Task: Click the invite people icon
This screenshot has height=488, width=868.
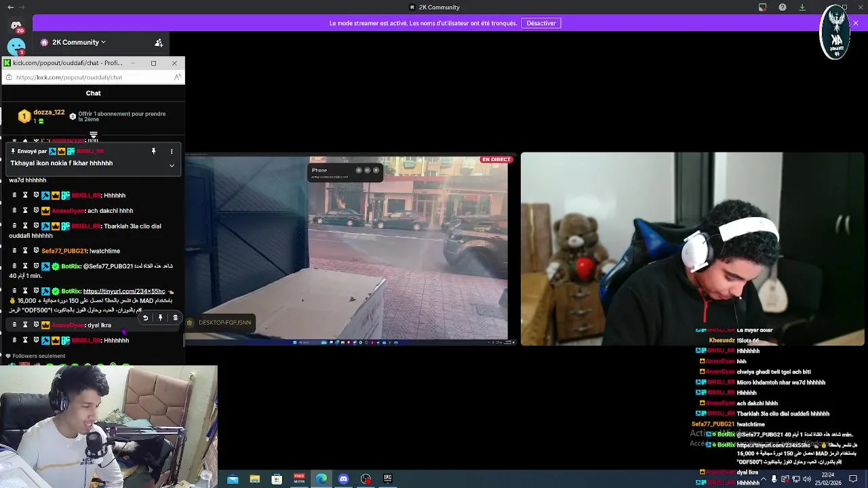Action: (x=159, y=43)
